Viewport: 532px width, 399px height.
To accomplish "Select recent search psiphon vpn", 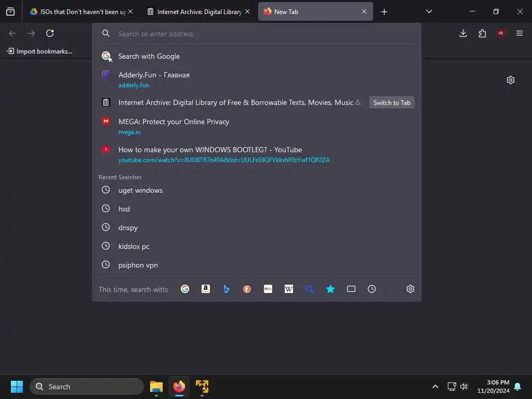I will pos(257,265).
